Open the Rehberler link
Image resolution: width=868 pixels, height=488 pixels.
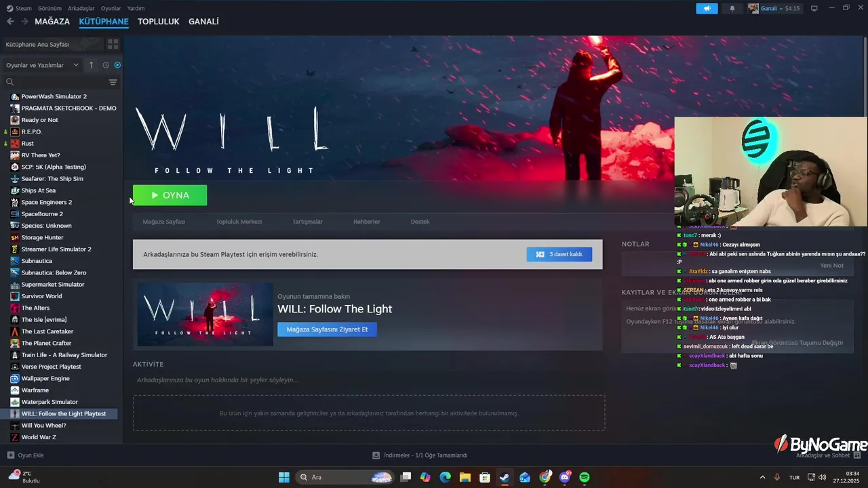366,222
